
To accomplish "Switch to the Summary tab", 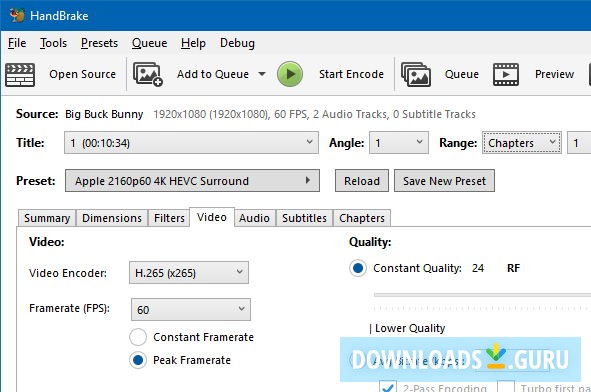I will (x=47, y=218).
